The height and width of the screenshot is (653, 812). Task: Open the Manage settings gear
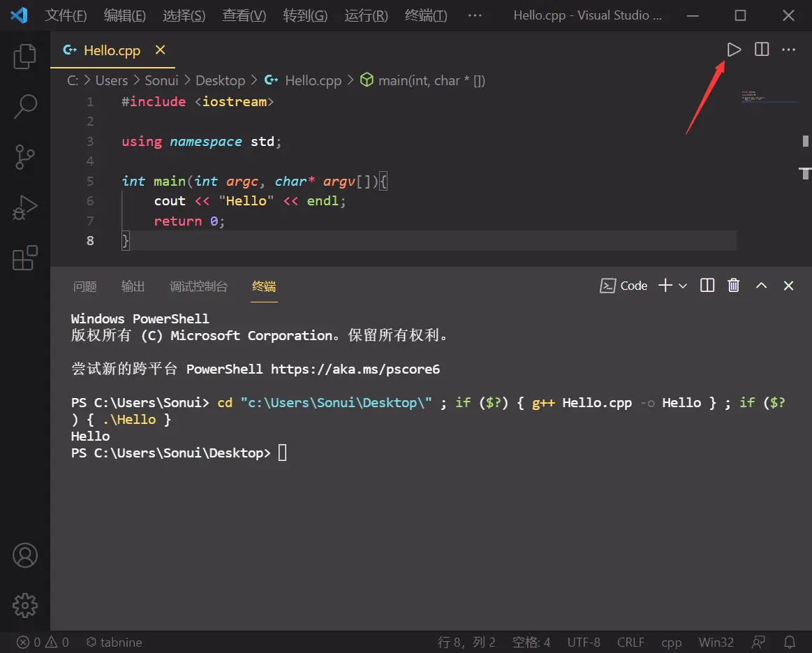[x=25, y=606]
